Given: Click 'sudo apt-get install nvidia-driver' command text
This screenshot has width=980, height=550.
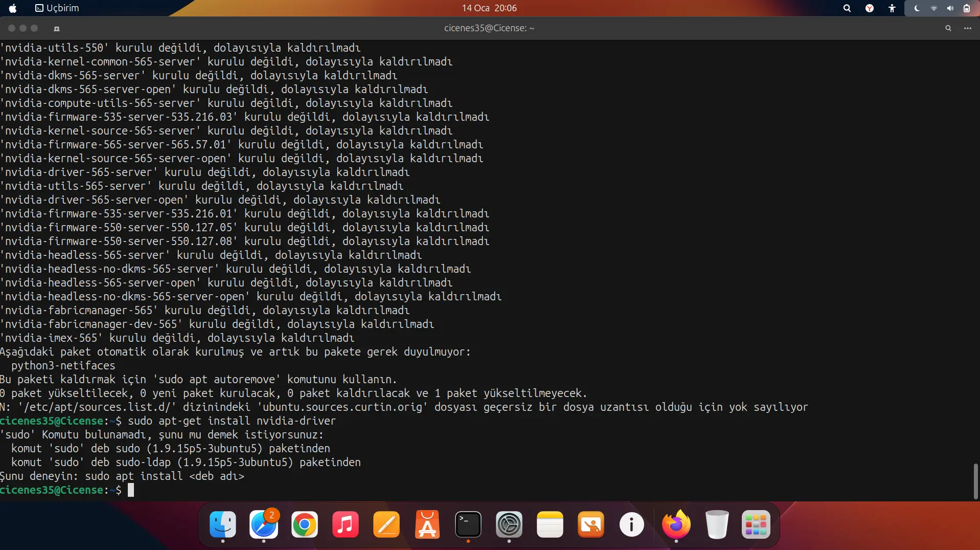Looking at the screenshot, I should tap(232, 421).
